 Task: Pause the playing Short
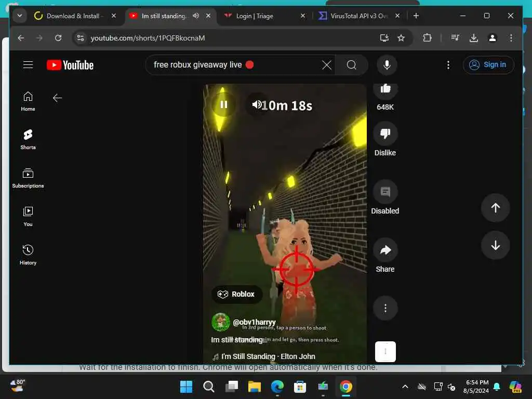[223, 104]
